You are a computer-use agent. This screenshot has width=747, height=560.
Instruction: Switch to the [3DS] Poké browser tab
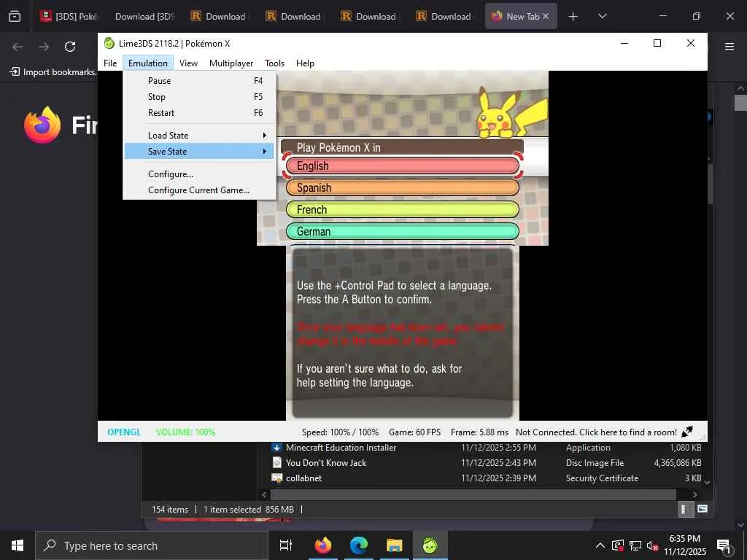(69, 16)
